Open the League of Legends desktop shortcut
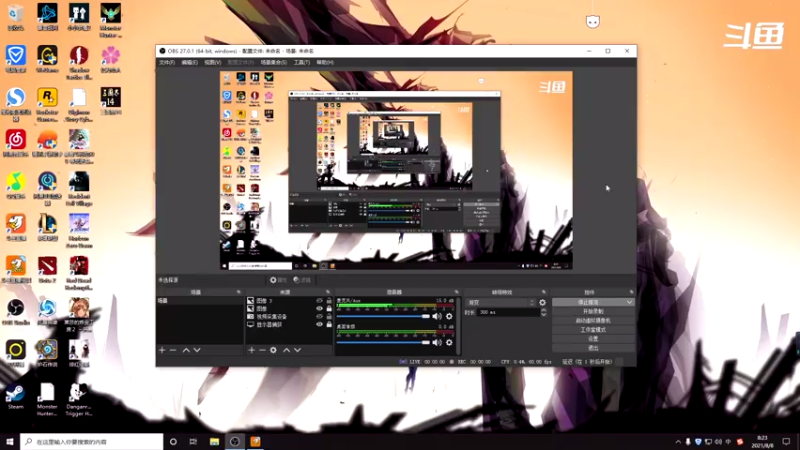Viewport: 800px width, 450px height. click(x=47, y=228)
